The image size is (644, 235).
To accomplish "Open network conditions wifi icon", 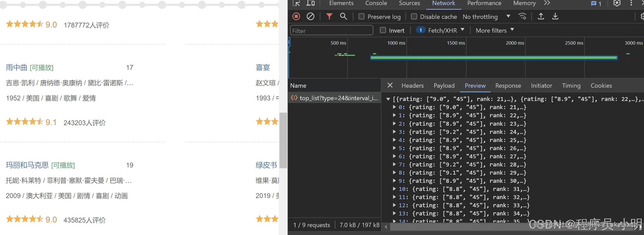I will (x=522, y=17).
